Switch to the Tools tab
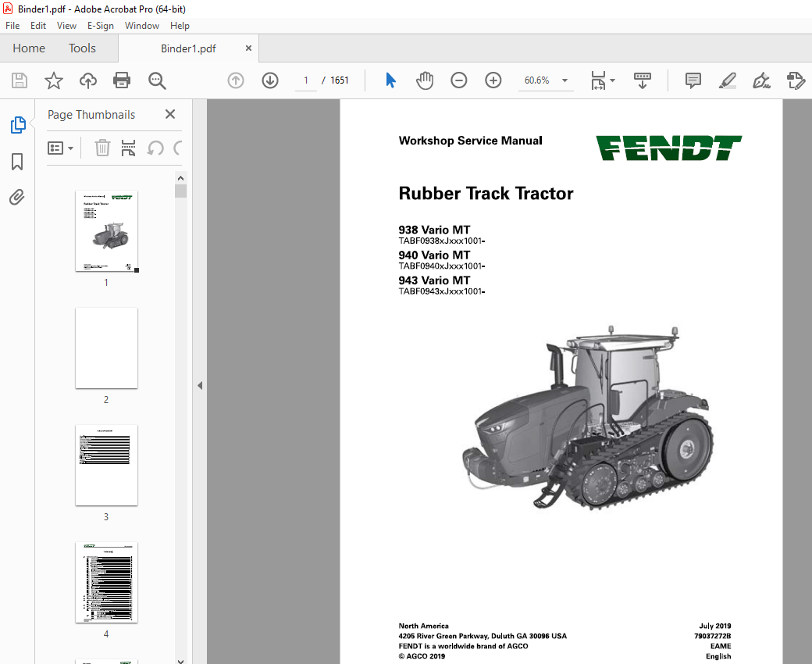Screen dimensions: 812x664 [x=82, y=48]
